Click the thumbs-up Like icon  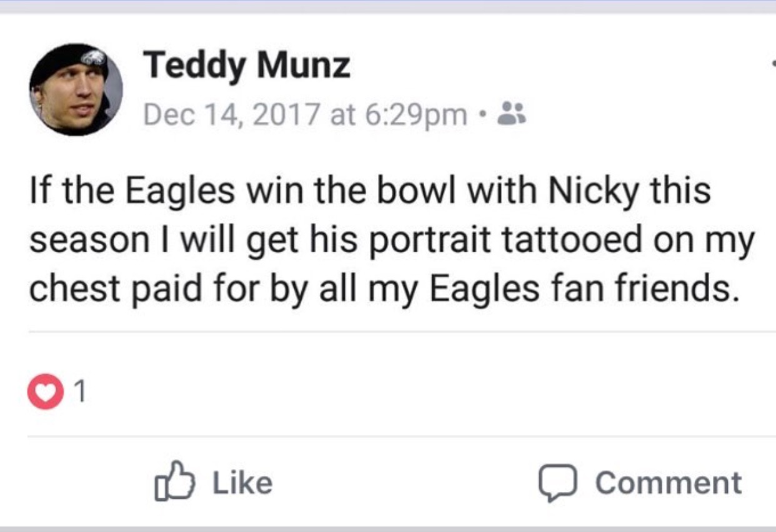[x=174, y=481]
